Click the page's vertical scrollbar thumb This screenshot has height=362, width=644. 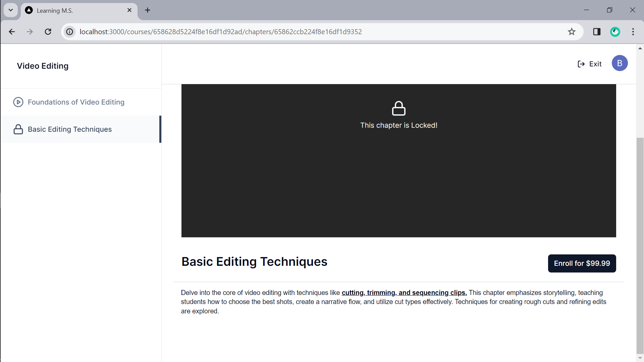point(640,245)
